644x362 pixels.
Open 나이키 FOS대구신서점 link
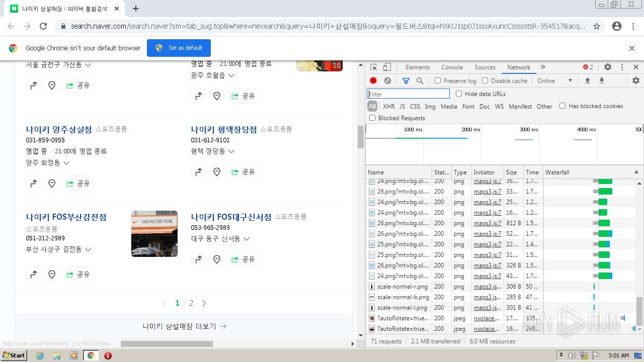pos(231,217)
